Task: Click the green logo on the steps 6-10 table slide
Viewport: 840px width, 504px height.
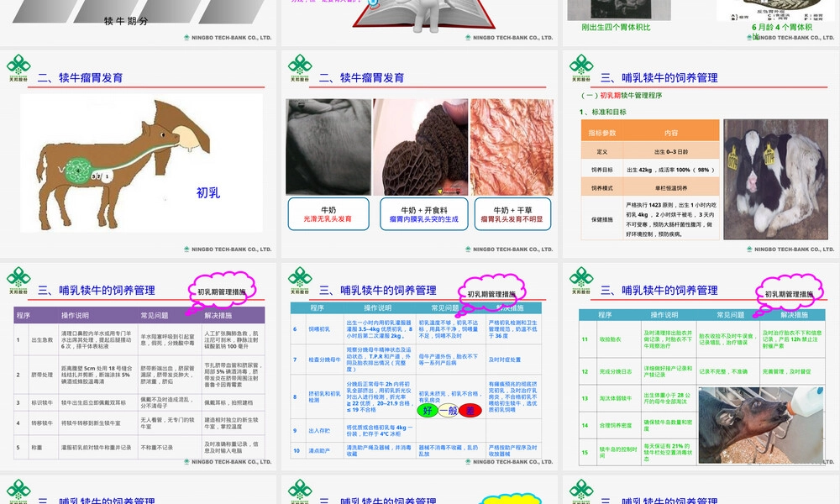Action: tap(300, 280)
